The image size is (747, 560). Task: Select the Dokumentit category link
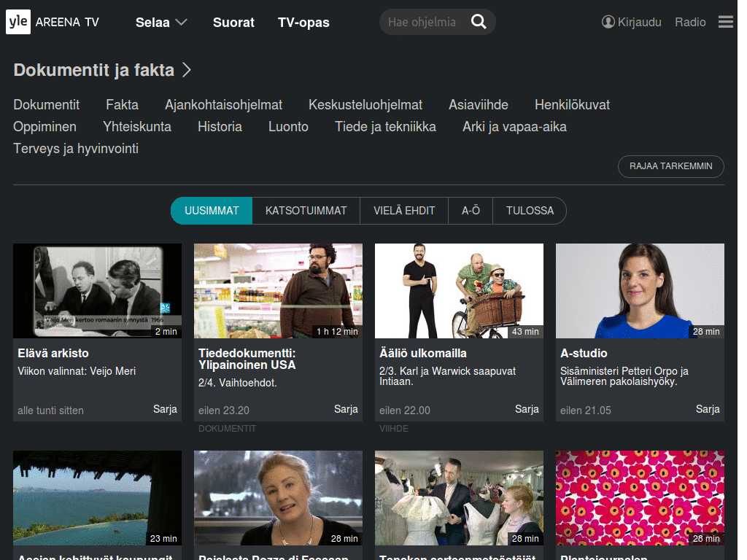click(46, 105)
